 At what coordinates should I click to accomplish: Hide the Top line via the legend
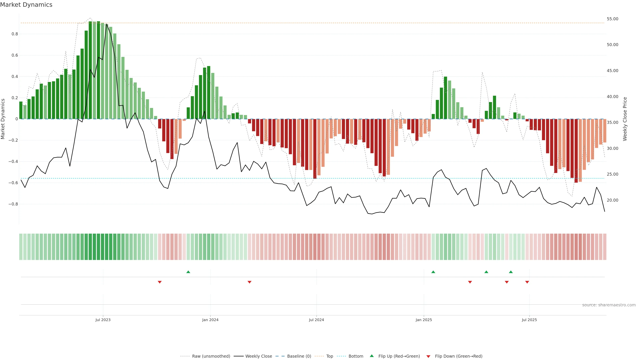click(x=330, y=356)
